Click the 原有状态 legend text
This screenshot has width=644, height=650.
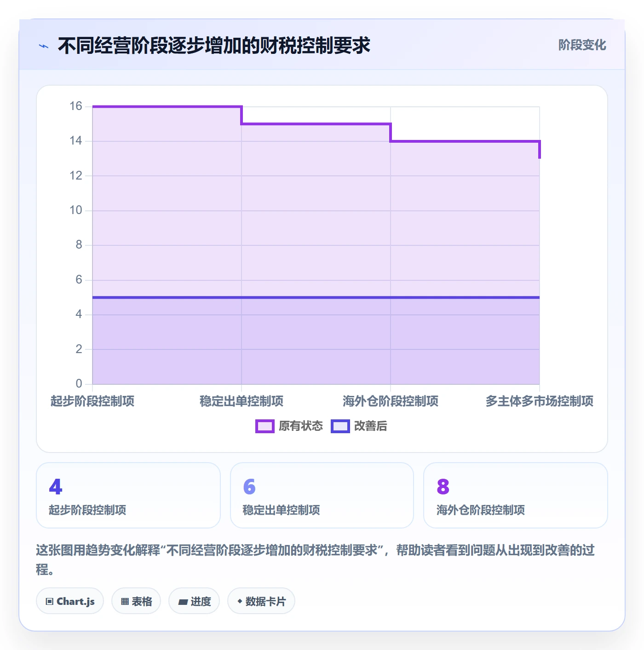click(301, 426)
